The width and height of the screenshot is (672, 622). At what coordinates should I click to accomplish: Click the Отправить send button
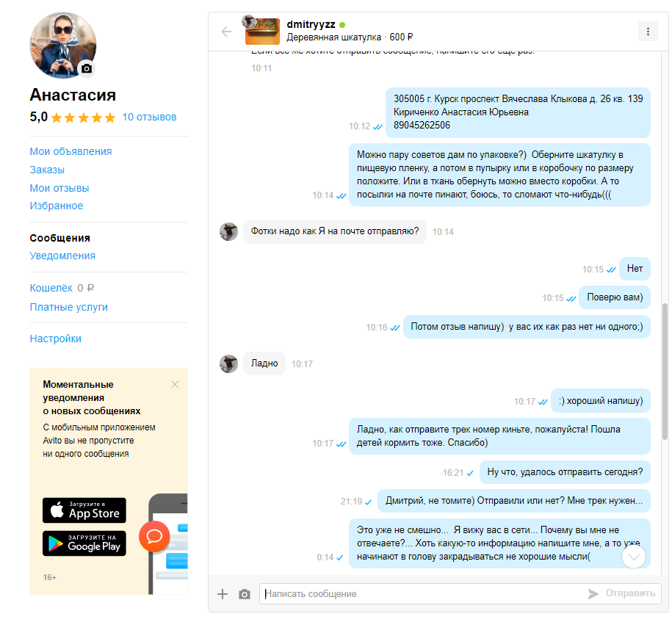pos(621,593)
